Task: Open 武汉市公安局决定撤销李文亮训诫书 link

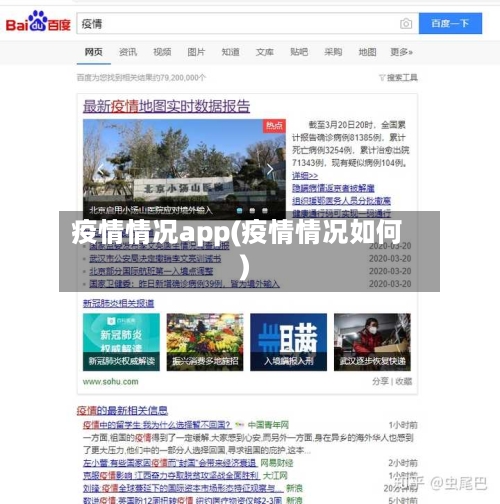Action: click(155, 259)
